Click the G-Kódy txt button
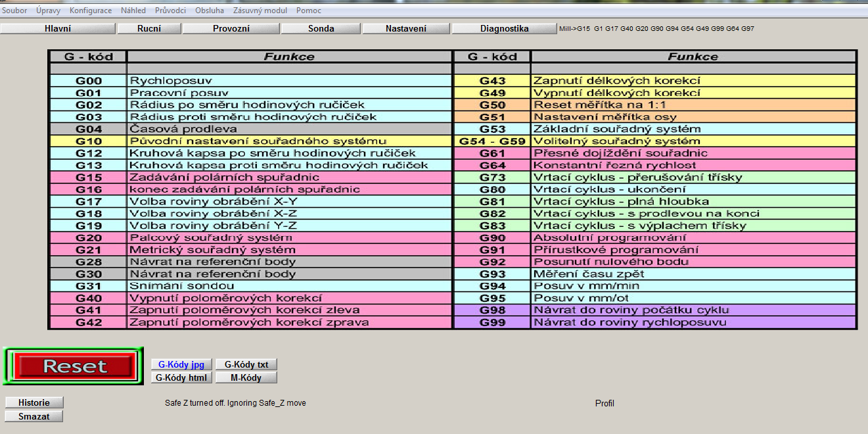868x434 pixels. coord(246,364)
